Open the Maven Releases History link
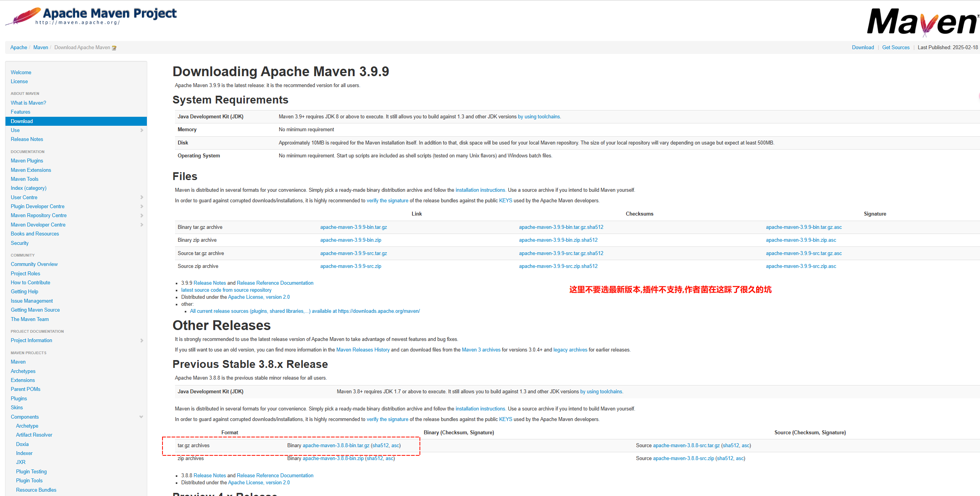 pyautogui.click(x=363, y=350)
